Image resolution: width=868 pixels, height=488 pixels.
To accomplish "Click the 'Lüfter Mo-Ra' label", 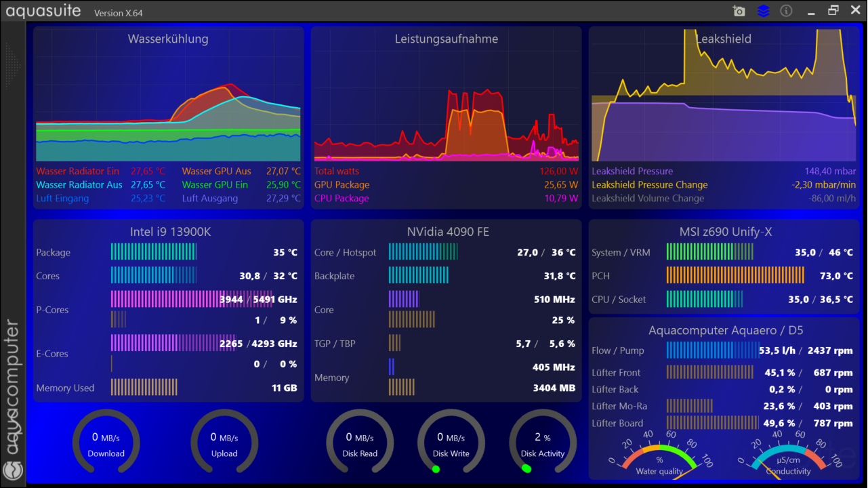I will pos(619,406).
